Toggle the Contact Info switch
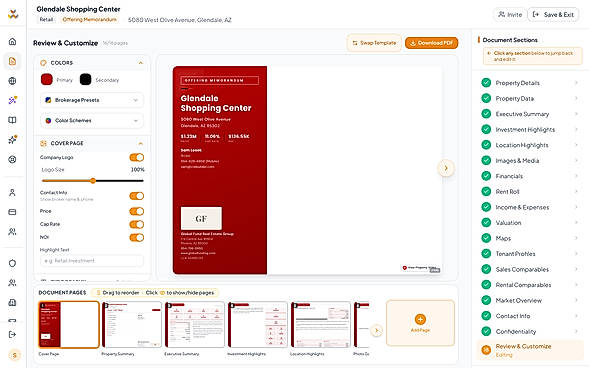The width and height of the screenshot is (589, 368). tap(137, 196)
